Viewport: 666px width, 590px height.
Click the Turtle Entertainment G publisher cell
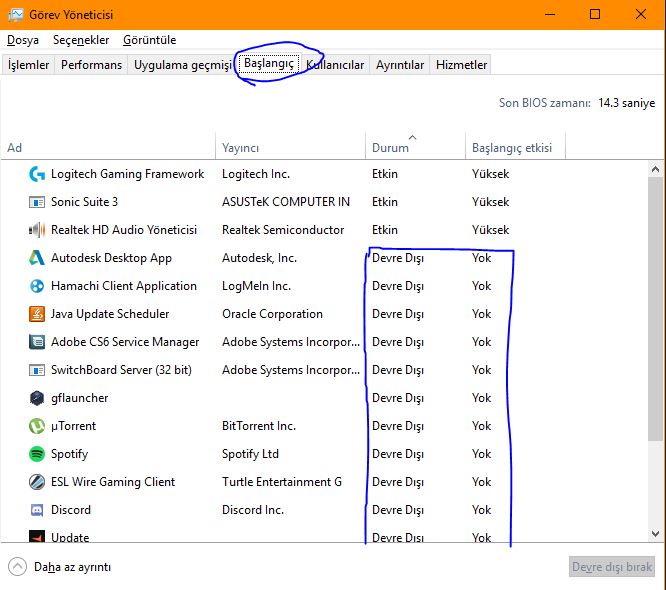click(282, 482)
